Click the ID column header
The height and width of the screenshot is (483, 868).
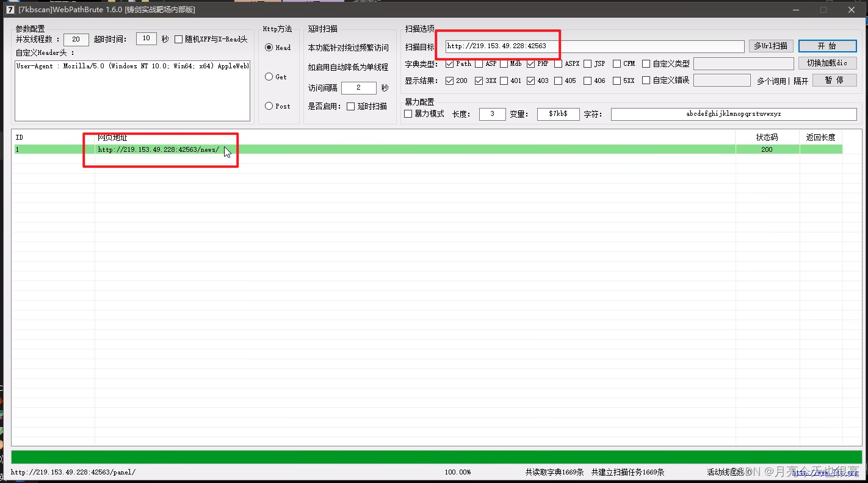pyautogui.click(x=54, y=138)
